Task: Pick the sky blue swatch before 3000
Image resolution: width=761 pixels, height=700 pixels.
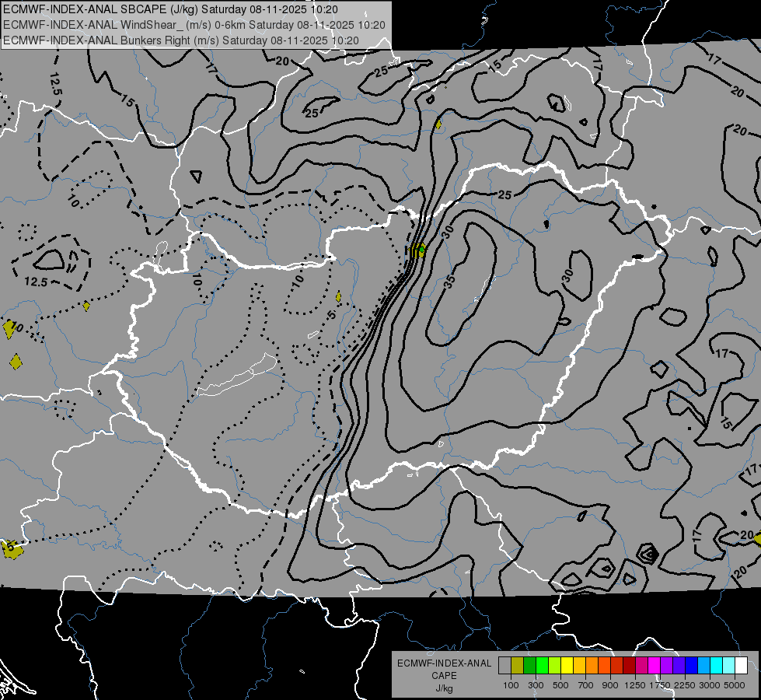Action: click(704, 666)
